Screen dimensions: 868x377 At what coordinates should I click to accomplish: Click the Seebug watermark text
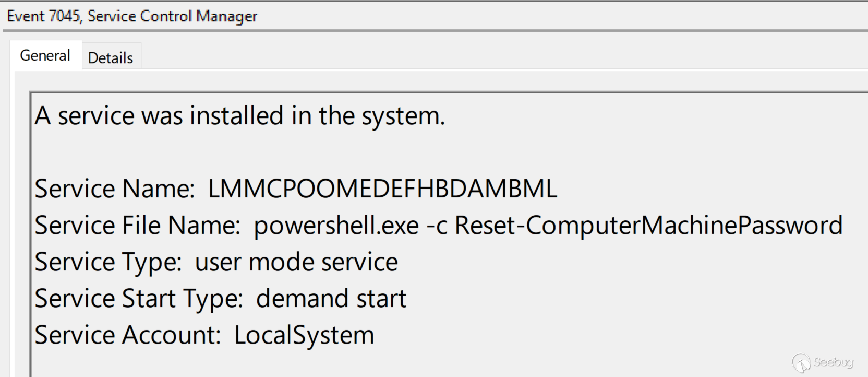point(833,362)
